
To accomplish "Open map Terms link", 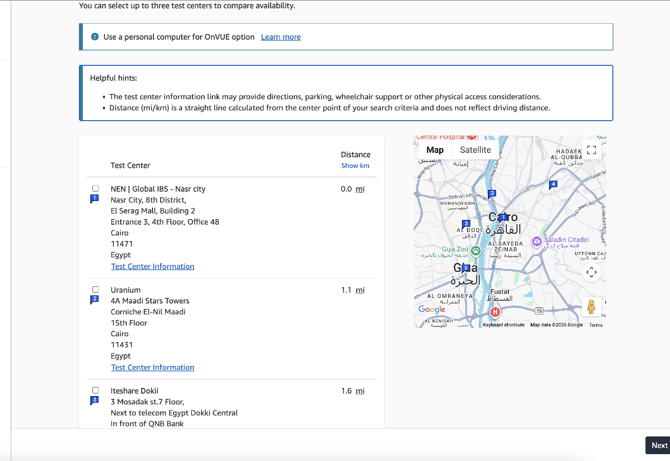I will tap(596, 325).
